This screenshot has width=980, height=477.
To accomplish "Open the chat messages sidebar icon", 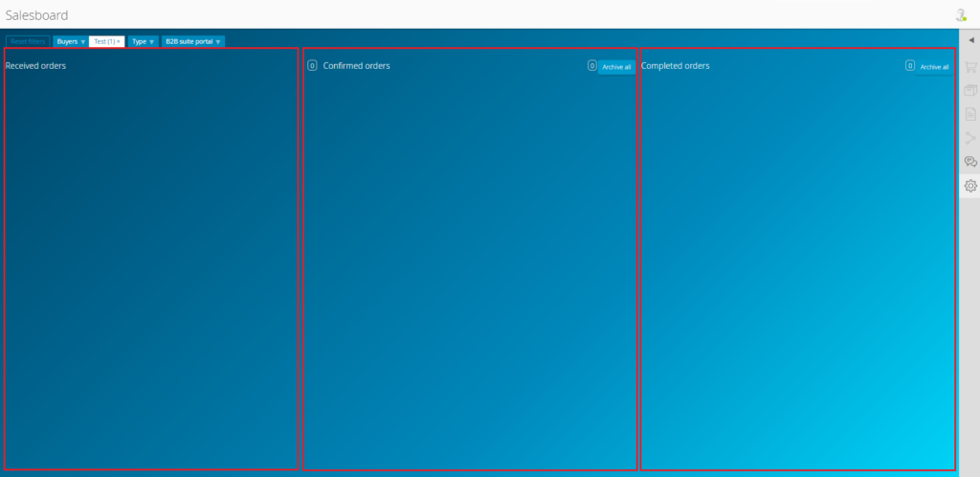I will pos(970,161).
